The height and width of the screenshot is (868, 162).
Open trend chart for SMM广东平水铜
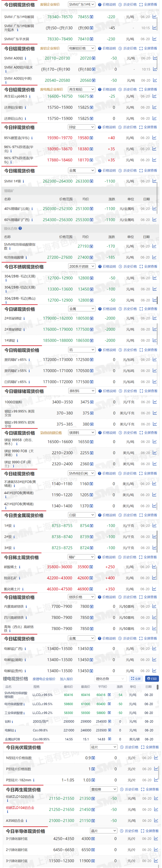(x=155, y=39)
